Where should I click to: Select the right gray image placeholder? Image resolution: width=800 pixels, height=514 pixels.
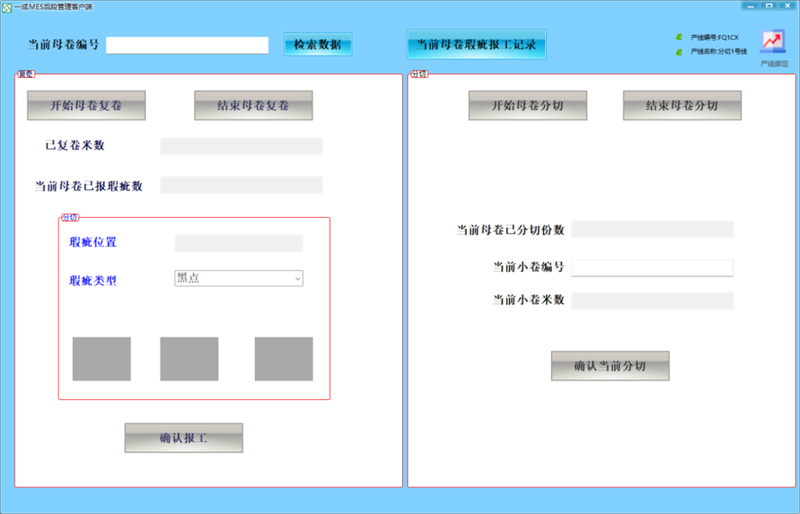pyautogui.click(x=283, y=359)
